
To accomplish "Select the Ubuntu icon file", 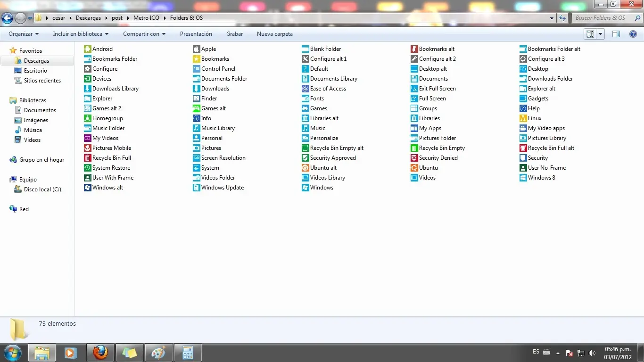I will pos(428,168).
